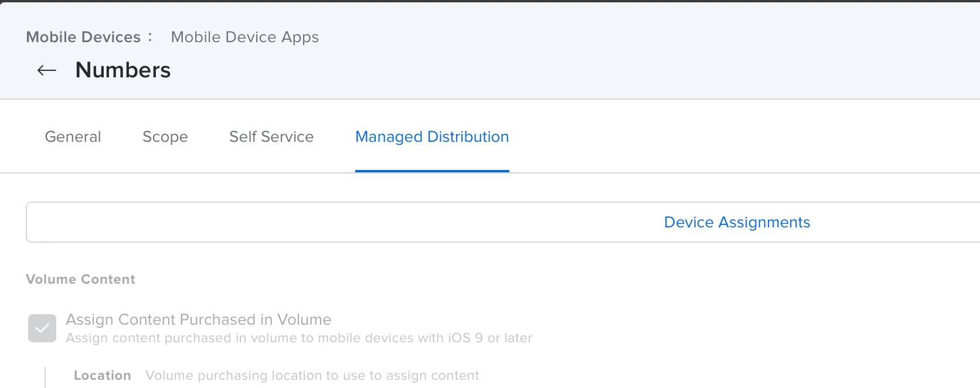Click 'Assign Content Purchased in Volume' label text
The width and height of the screenshot is (980, 388).
199,319
